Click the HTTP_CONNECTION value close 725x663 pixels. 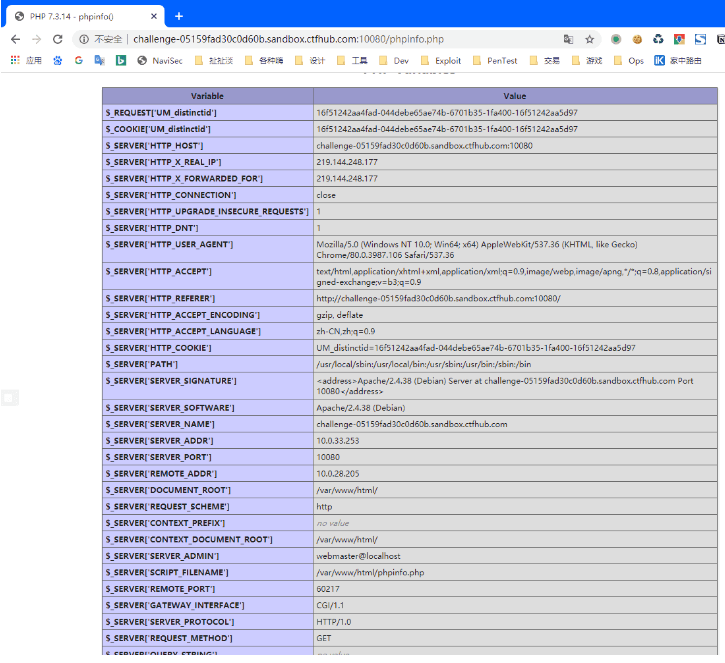point(326,195)
